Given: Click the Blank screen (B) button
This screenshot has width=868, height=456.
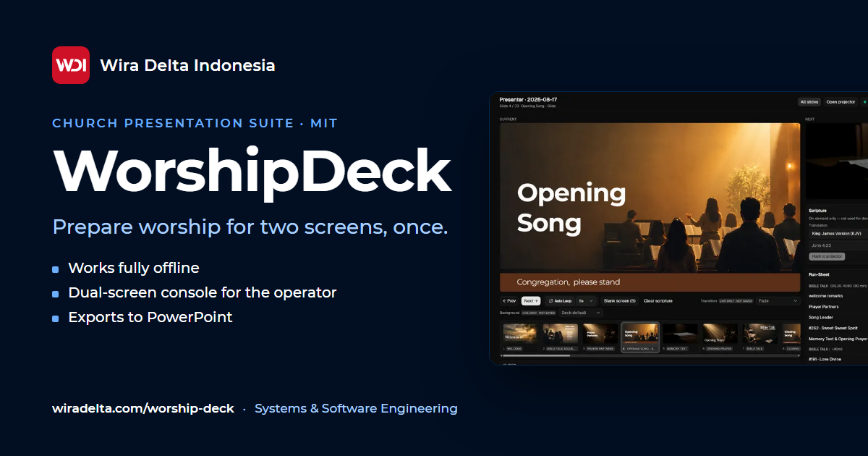Looking at the screenshot, I should (620, 300).
